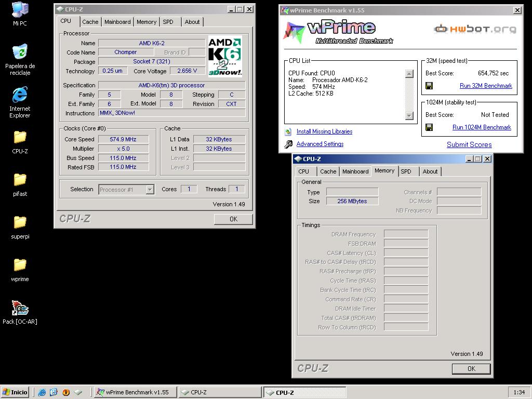The height and width of the screenshot is (399, 532).
Task: Click the Name field AMD K6-2
Action: 152,43
